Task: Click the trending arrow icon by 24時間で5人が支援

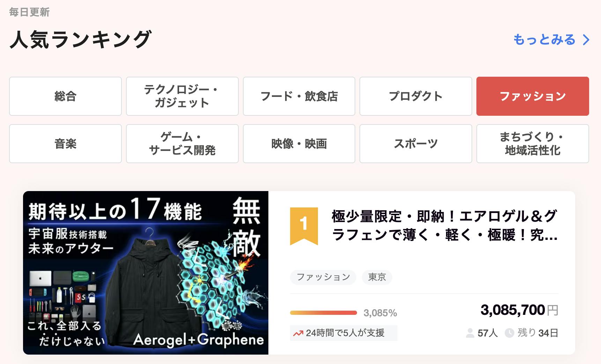Action: tap(298, 333)
